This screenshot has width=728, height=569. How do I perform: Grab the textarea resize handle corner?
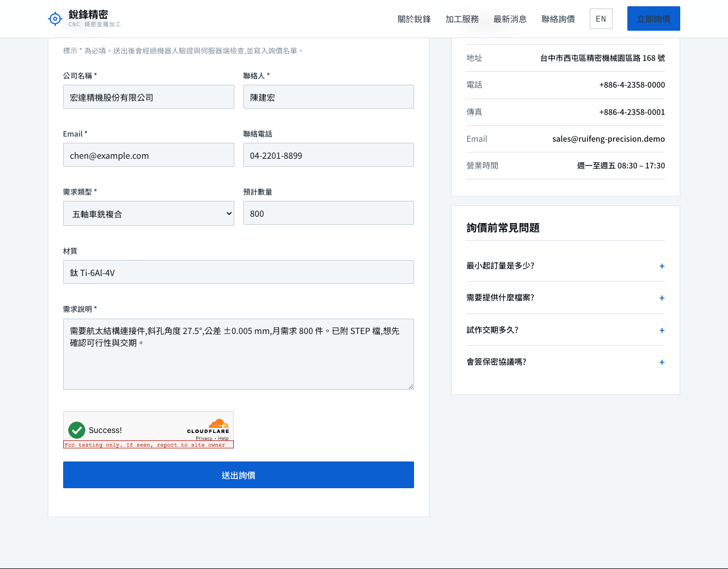[410, 386]
